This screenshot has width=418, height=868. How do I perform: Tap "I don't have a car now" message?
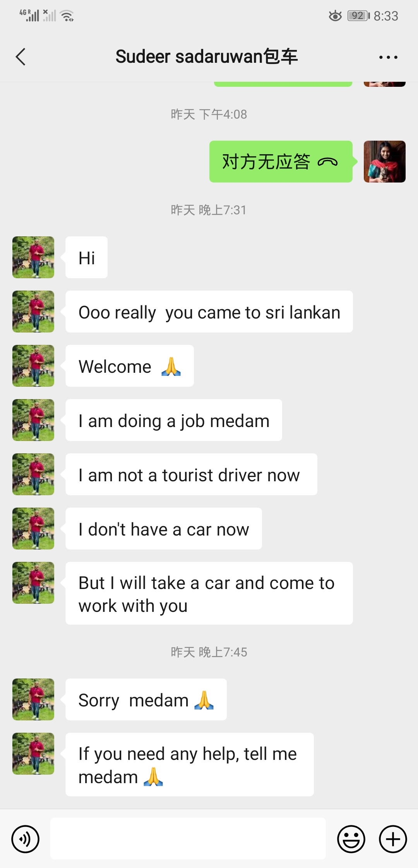point(164,529)
